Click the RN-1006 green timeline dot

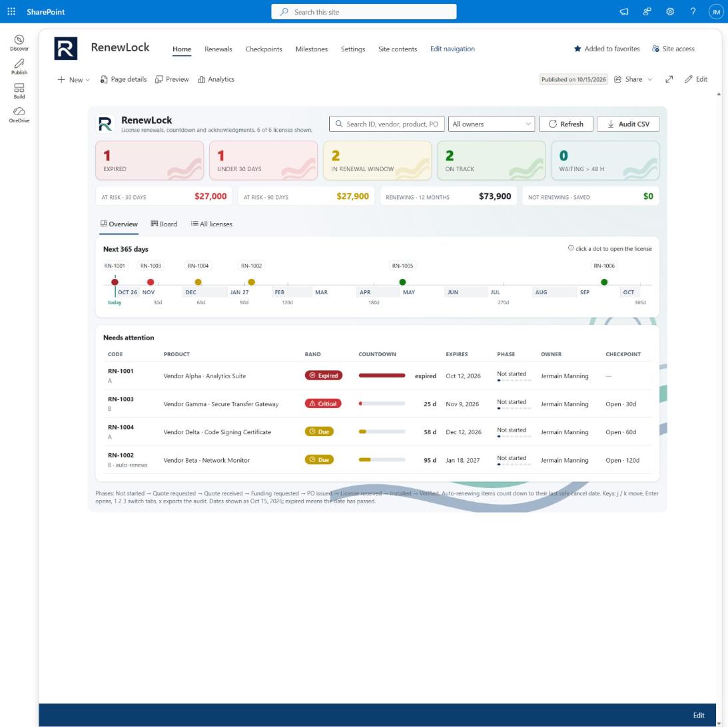604,282
